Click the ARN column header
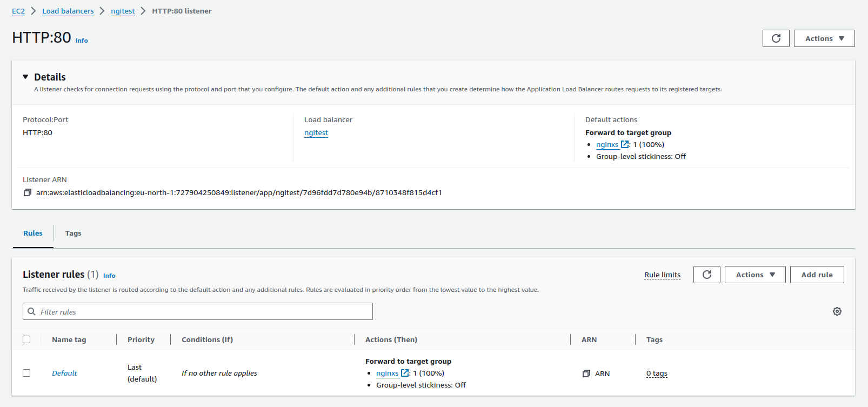Image resolution: width=868 pixels, height=407 pixels. pyautogui.click(x=589, y=339)
